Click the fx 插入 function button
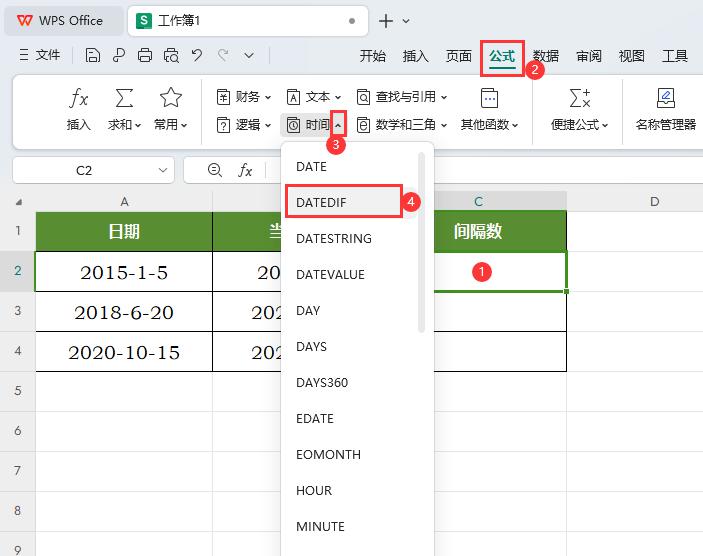 [79, 109]
